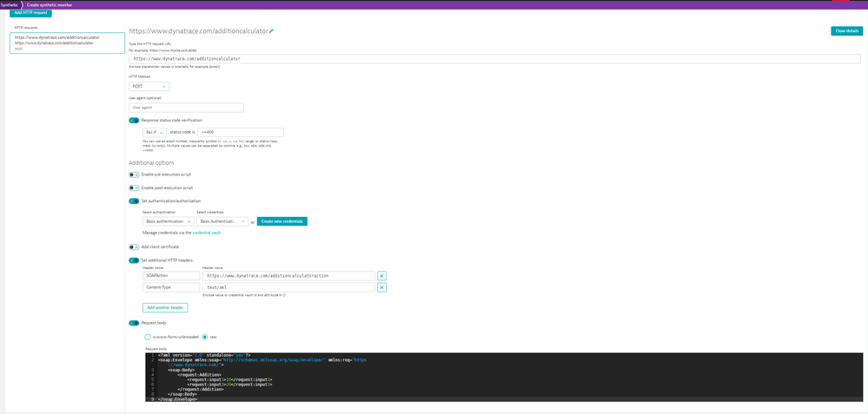This screenshot has width=868, height=414.
Task: Click the request URL page title text
Action: pos(198,31)
